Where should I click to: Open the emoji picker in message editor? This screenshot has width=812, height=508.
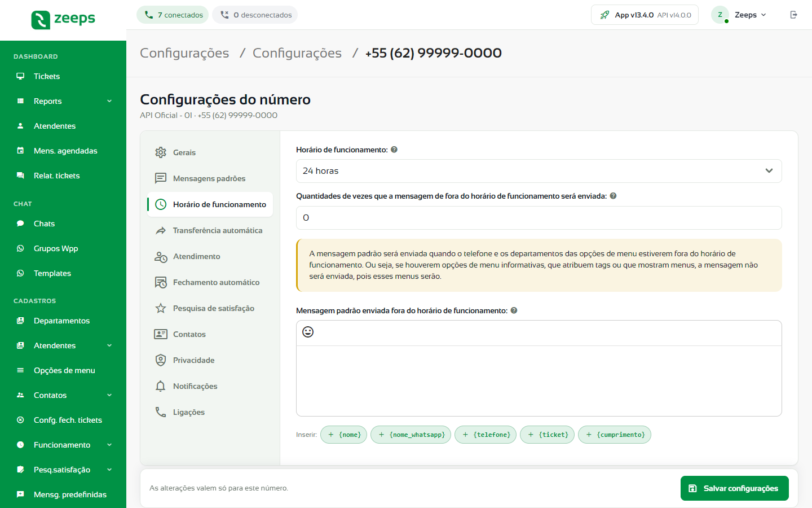click(x=308, y=332)
